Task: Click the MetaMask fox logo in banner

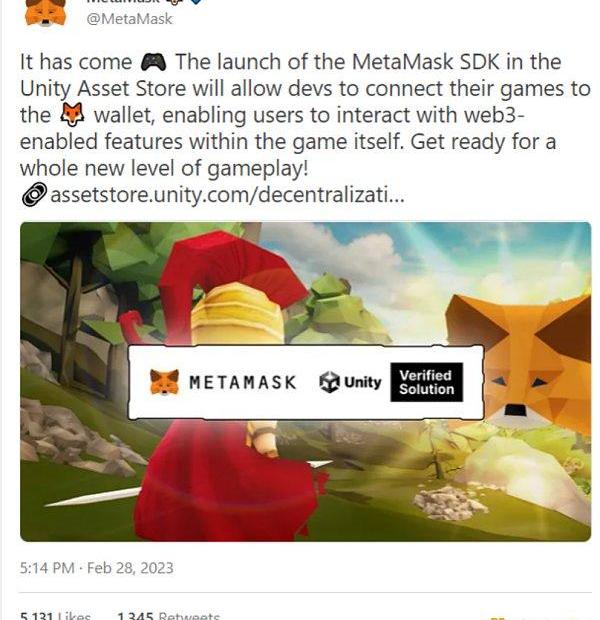Action: click(x=165, y=382)
